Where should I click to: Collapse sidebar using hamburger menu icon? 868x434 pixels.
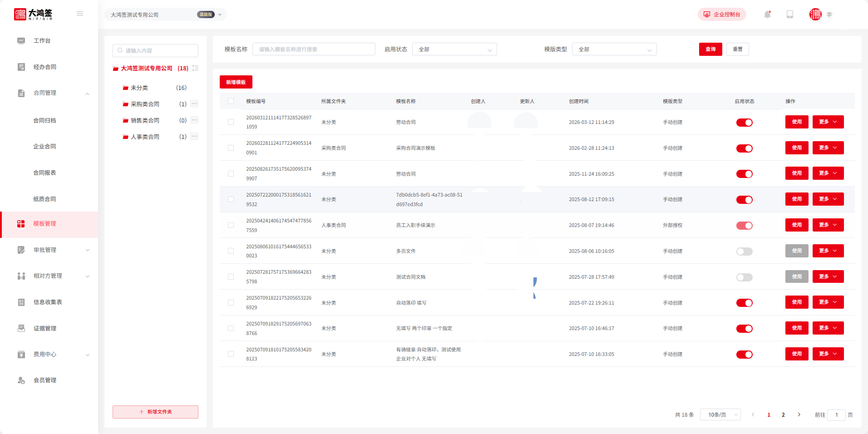pyautogui.click(x=80, y=14)
